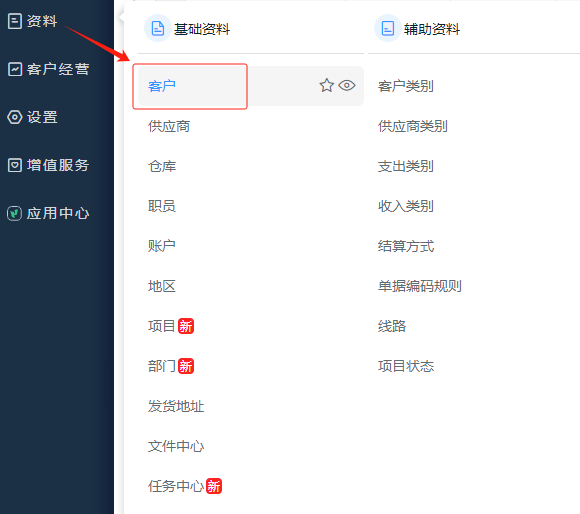Click the 基础资料 document icon

pos(158,28)
